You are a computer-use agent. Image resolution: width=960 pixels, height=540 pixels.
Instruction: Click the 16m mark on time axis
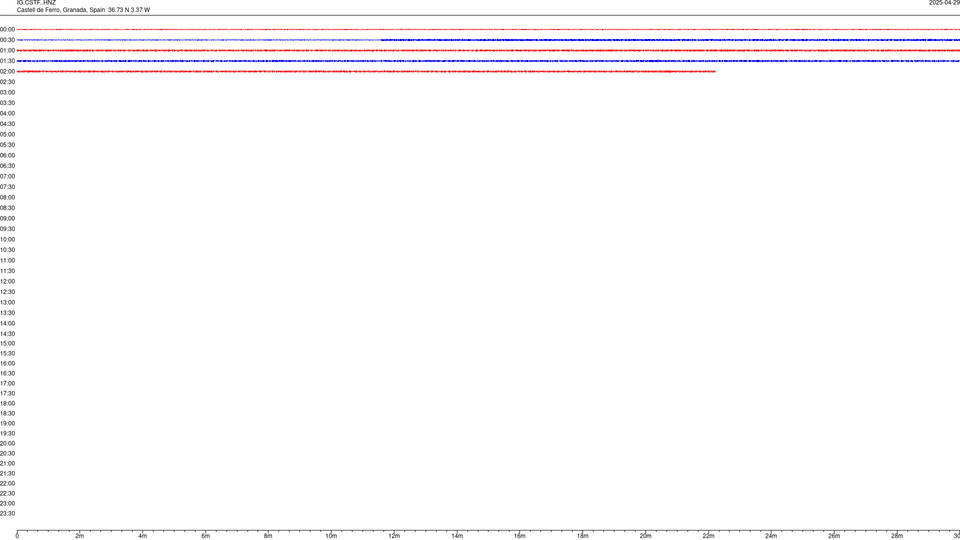coord(520,536)
